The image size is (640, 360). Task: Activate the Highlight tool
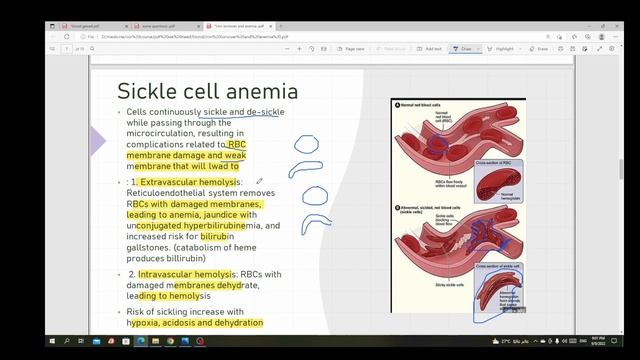click(x=500, y=49)
